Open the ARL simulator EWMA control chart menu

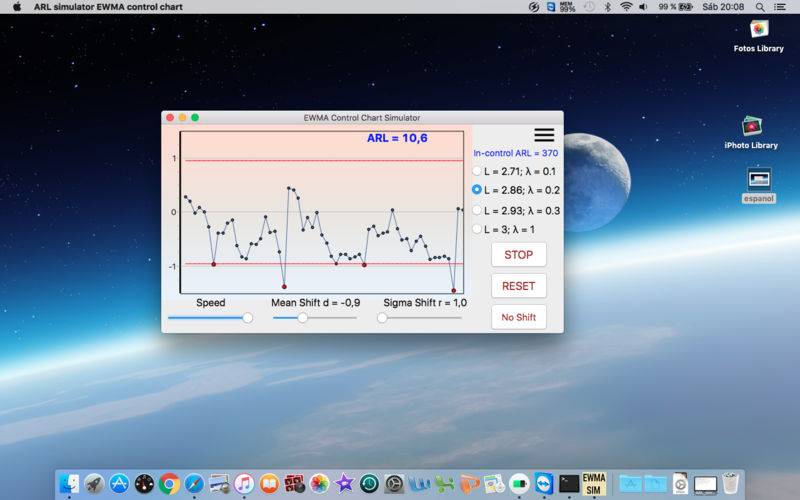coord(108,7)
